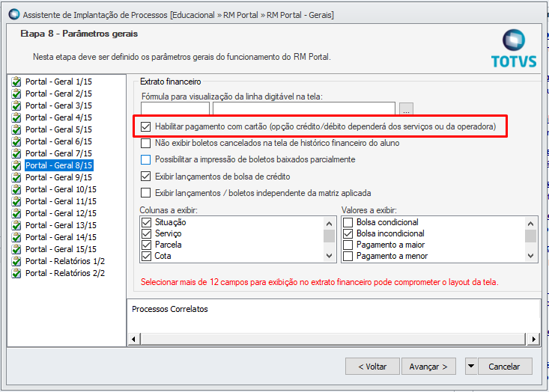Uncheck the Parcela column checkbox
Image resolution: width=549 pixels, height=392 pixels.
(x=146, y=245)
